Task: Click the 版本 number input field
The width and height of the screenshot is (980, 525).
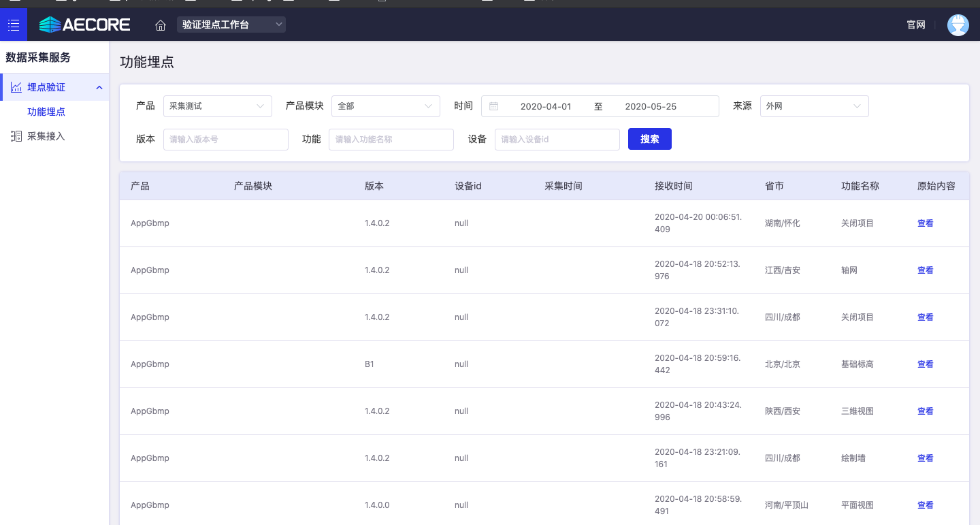Action: pyautogui.click(x=226, y=139)
